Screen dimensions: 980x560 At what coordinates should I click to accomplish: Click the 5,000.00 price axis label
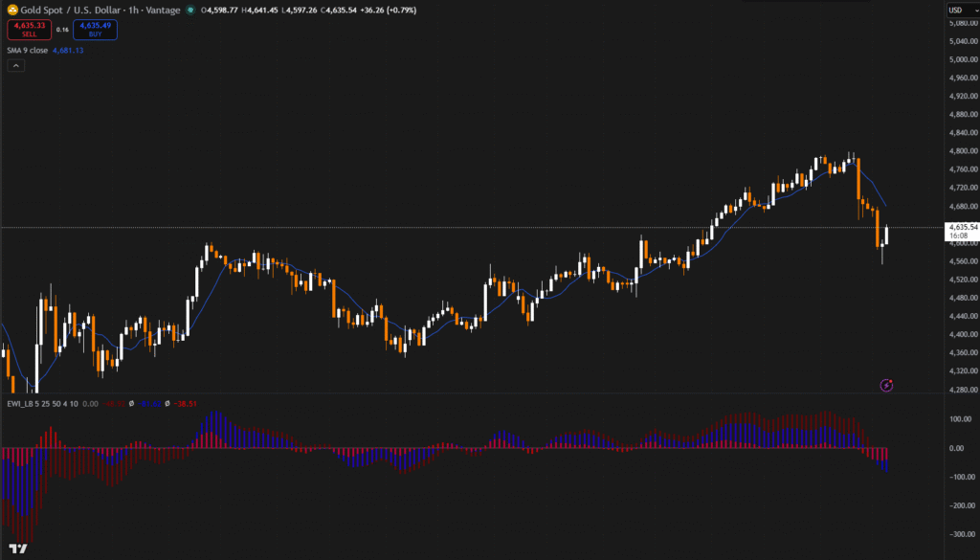(x=963, y=59)
